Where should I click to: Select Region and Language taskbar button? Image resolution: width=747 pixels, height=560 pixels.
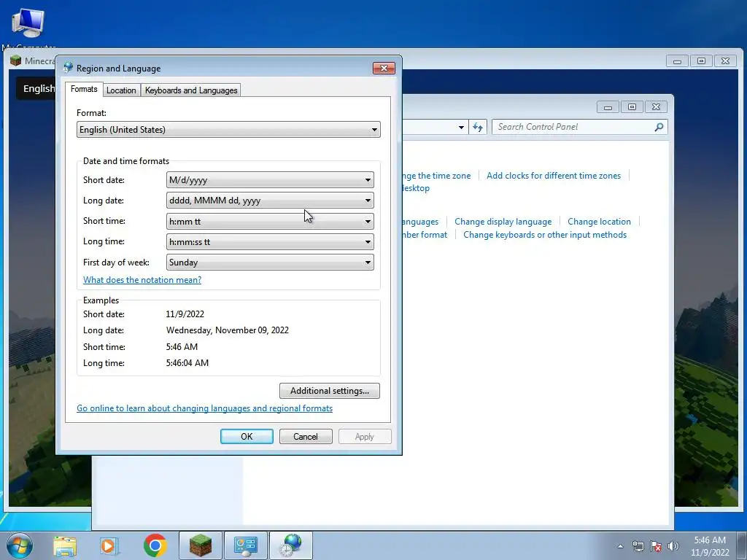(x=291, y=545)
